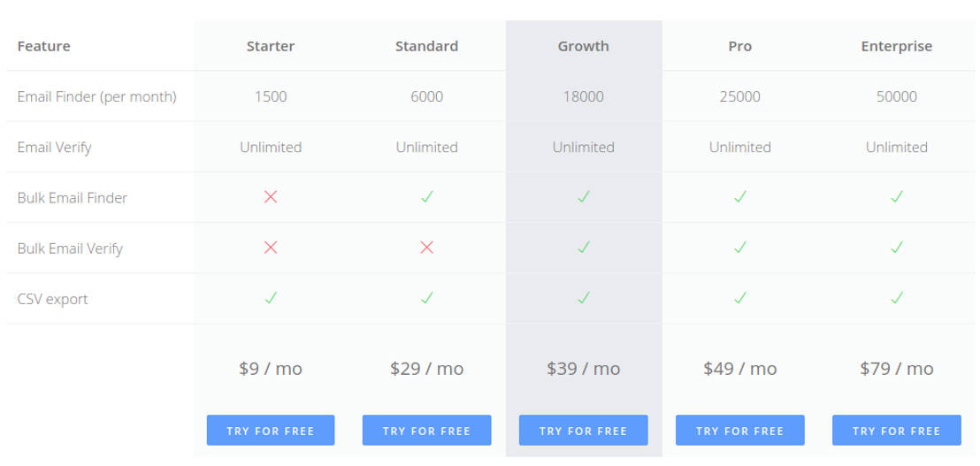Click the Starter CSV export checkmark
The image size is (980, 466).
271,298
